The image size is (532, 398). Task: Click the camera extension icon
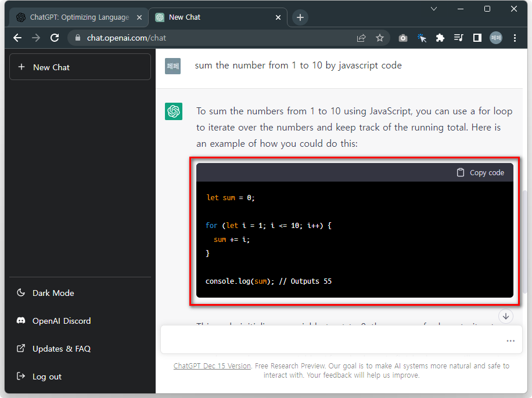(403, 38)
